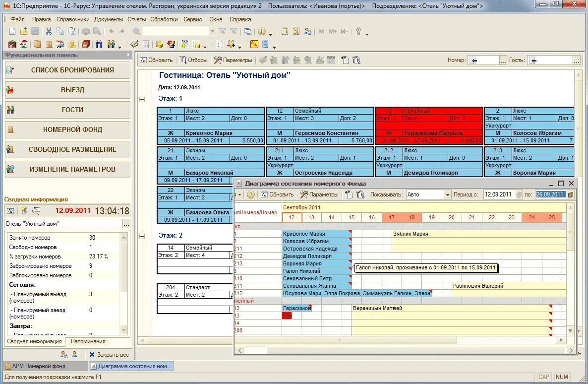Click the PKO cash order icon
Image resolution: width=588 pixels, height=384 pixels.
pos(184,44)
